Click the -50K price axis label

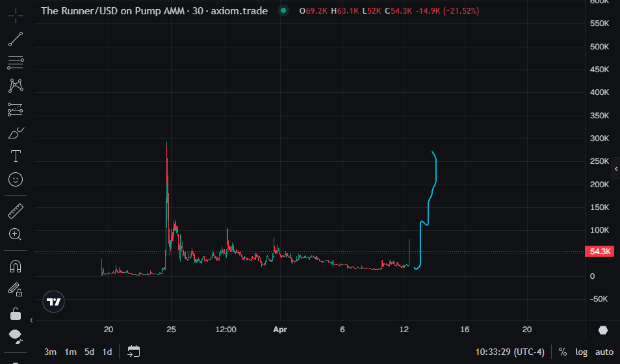coord(599,299)
